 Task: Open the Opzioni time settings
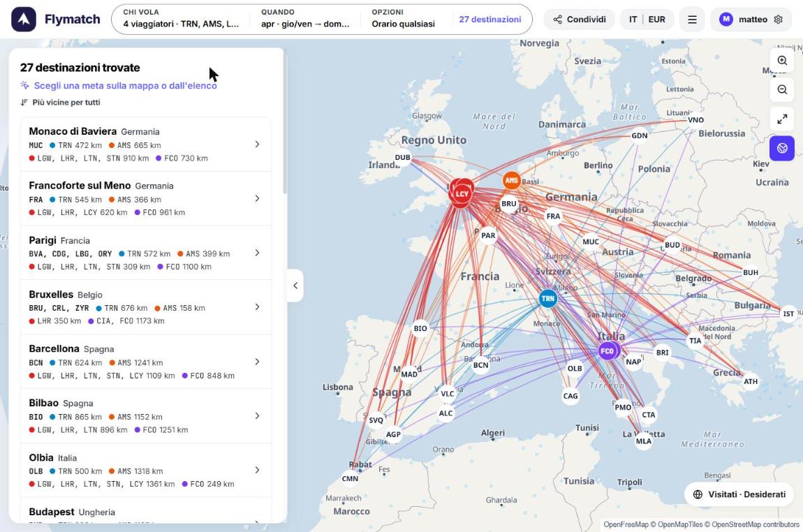pos(403,18)
